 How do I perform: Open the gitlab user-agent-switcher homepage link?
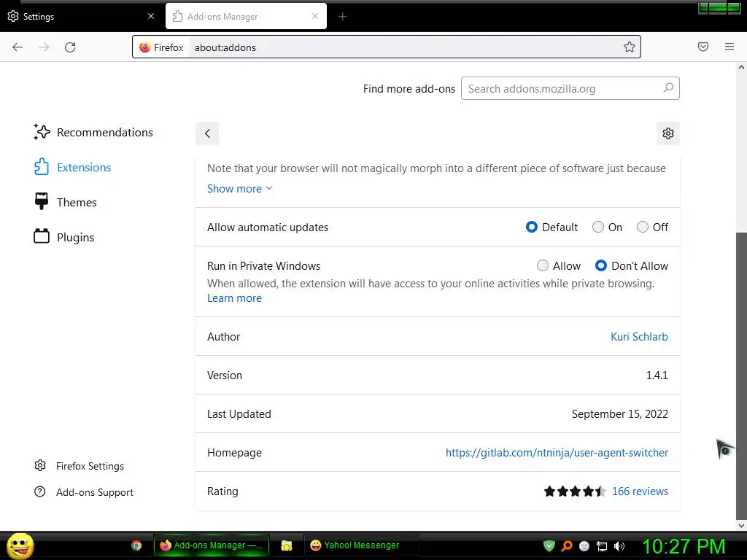[557, 452]
